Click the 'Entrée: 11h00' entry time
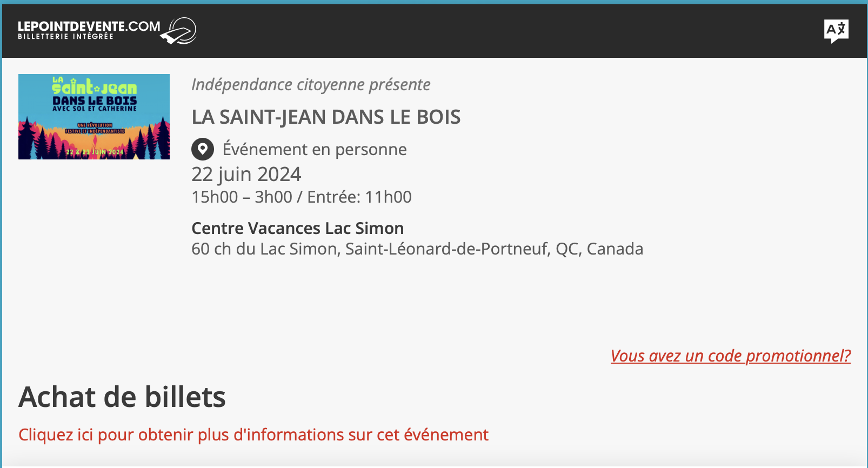 point(359,197)
